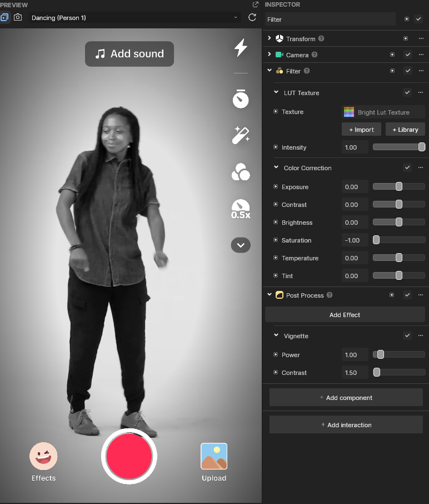
Task: Open the Dancing (Person 1) dropdown
Action: pos(135,18)
